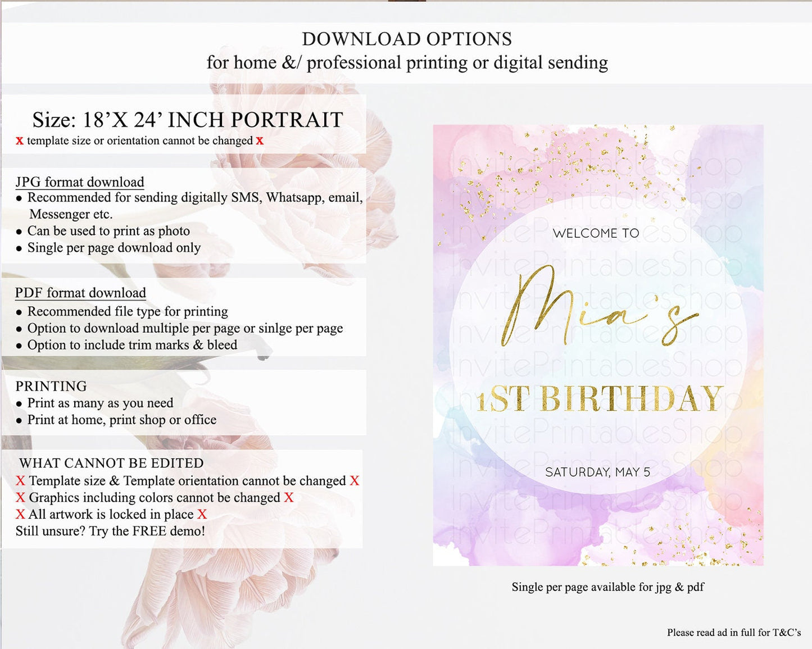Click the 'DOWNLOAD OPTIONS' heading
Image resolution: width=812 pixels, height=649 pixels.
(407, 39)
